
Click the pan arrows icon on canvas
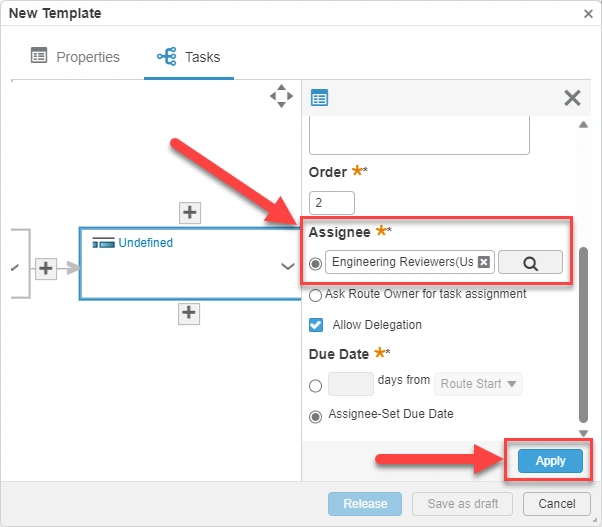click(x=281, y=96)
